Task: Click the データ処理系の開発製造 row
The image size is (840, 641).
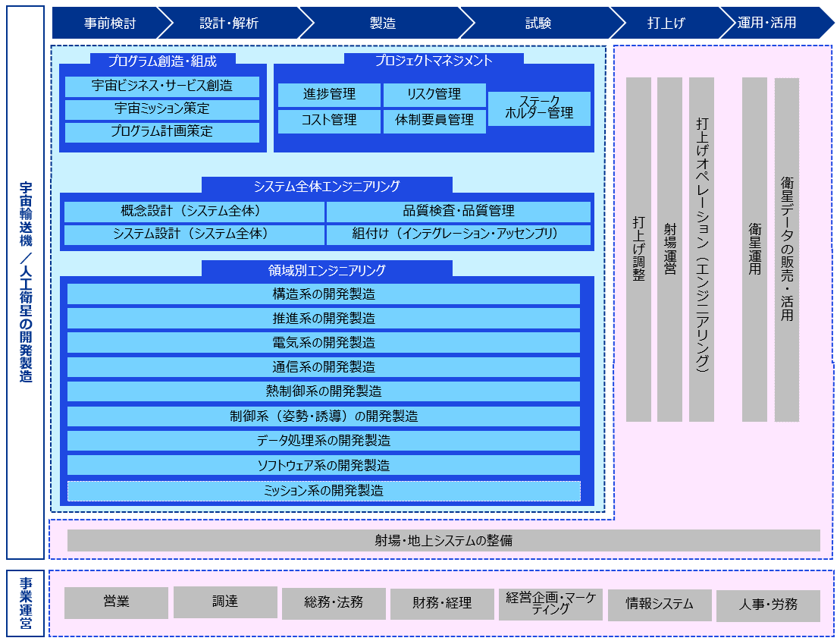Action: [324, 441]
